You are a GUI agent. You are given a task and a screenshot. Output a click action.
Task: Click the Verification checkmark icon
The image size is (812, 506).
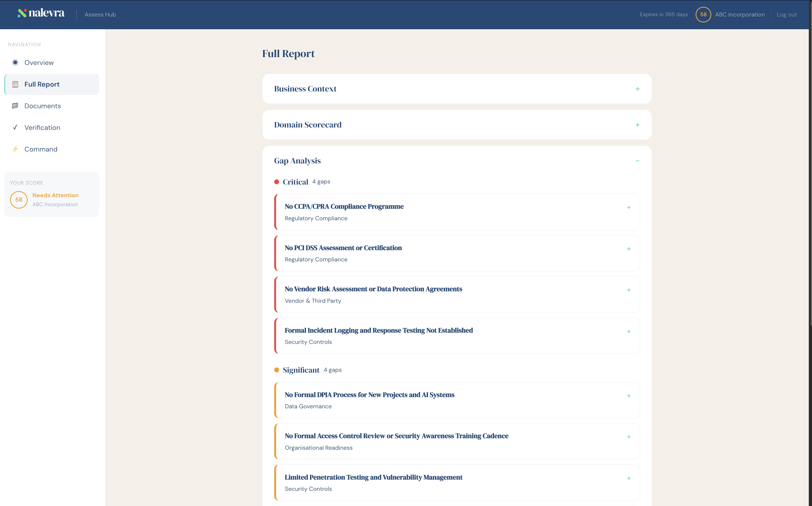point(15,127)
